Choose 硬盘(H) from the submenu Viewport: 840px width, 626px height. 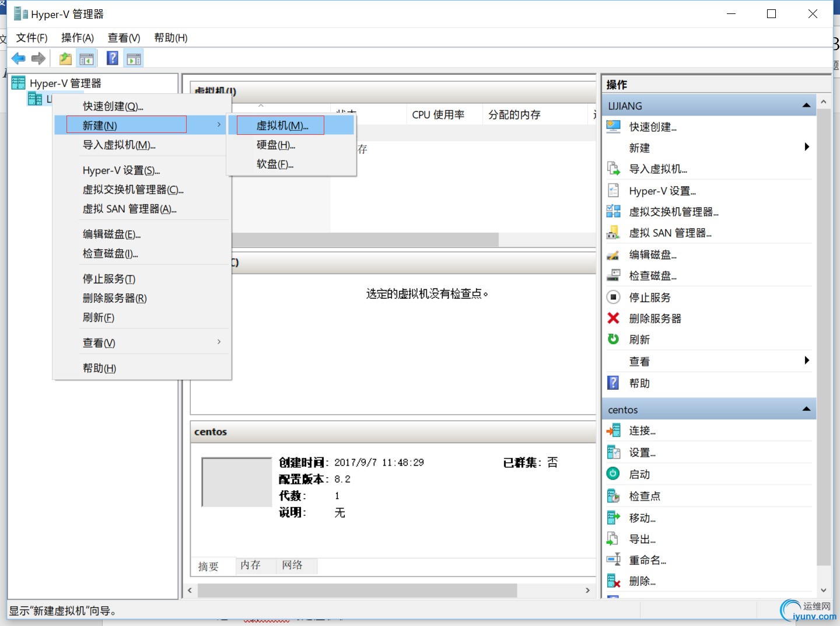[x=291, y=145]
